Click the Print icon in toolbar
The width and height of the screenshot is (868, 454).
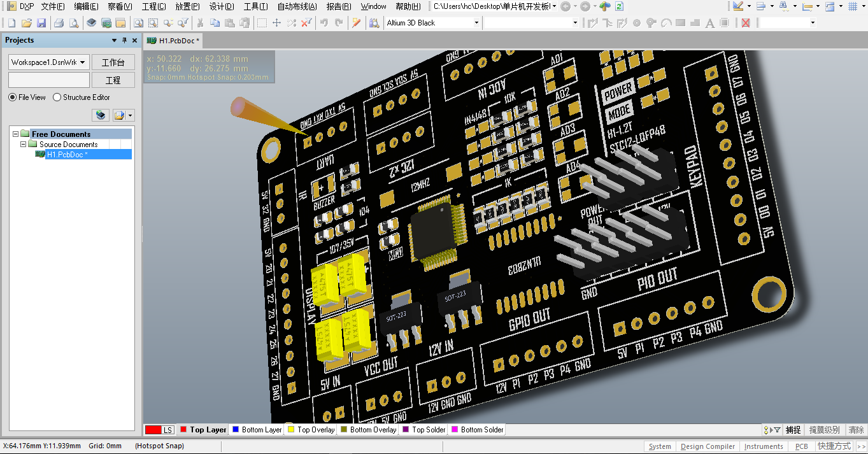tap(59, 23)
